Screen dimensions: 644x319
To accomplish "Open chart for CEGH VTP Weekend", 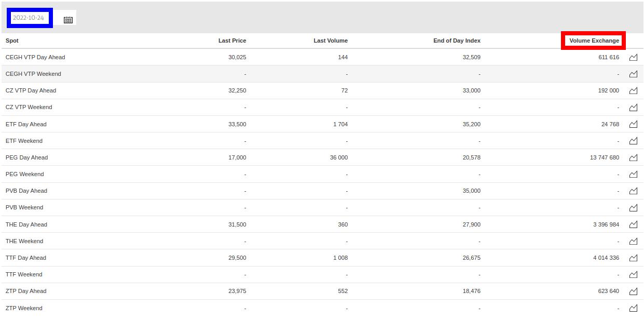I will click(x=633, y=74).
